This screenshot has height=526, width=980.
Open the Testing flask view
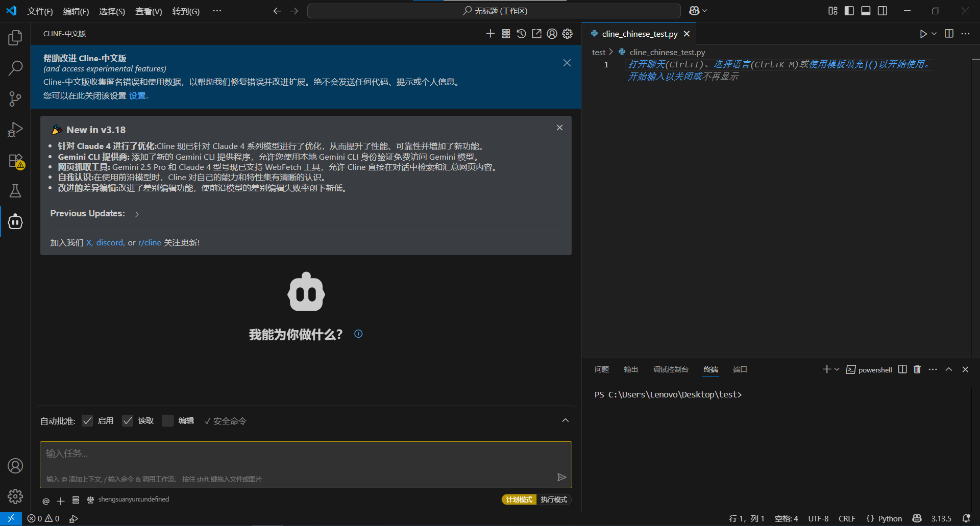pos(15,191)
